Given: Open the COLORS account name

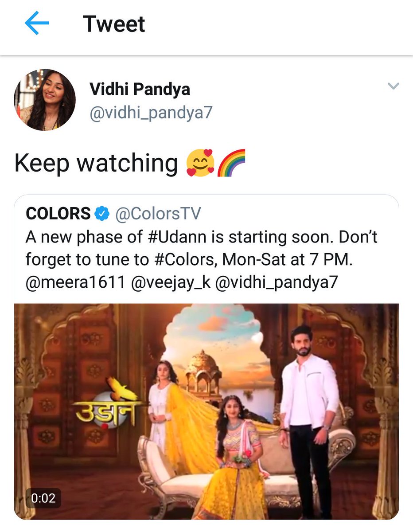Looking at the screenshot, I should click(58, 214).
